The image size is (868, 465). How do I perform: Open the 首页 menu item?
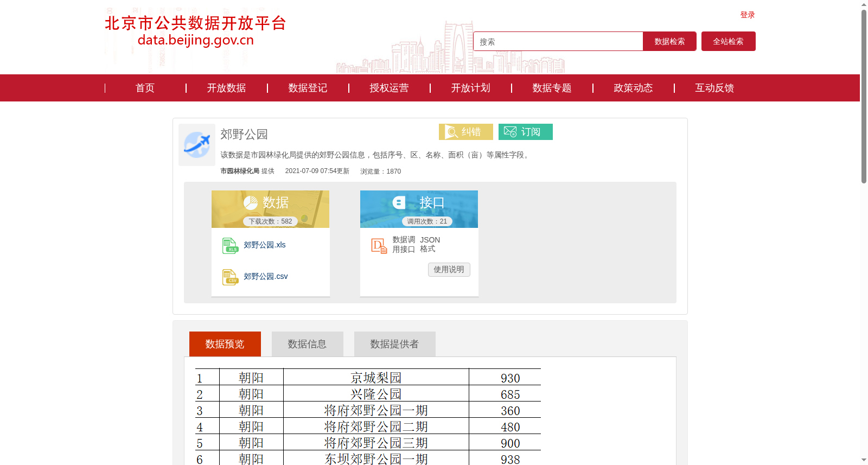[145, 88]
